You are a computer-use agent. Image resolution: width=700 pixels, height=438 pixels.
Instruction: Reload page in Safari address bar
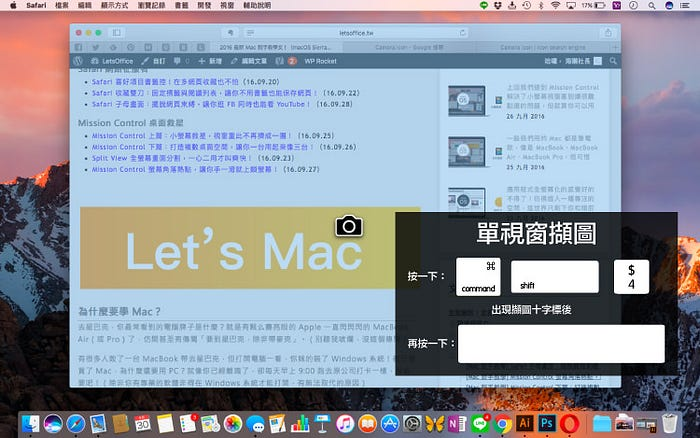[x=462, y=33]
